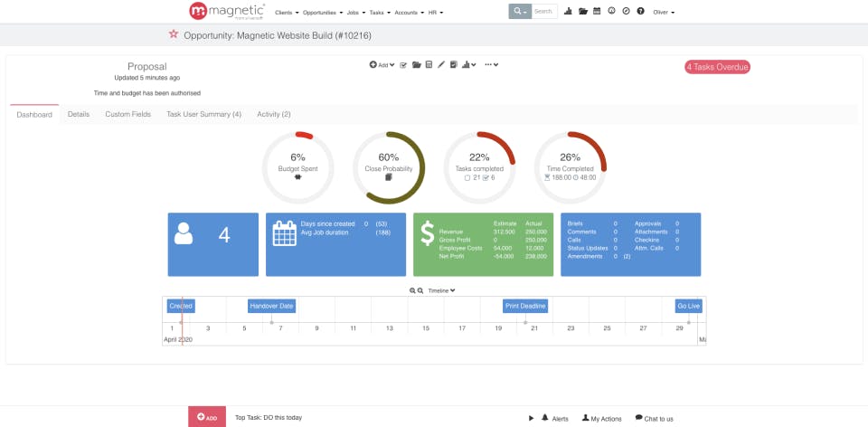Click the piggy bank icon under Budget Spent

(297, 178)
